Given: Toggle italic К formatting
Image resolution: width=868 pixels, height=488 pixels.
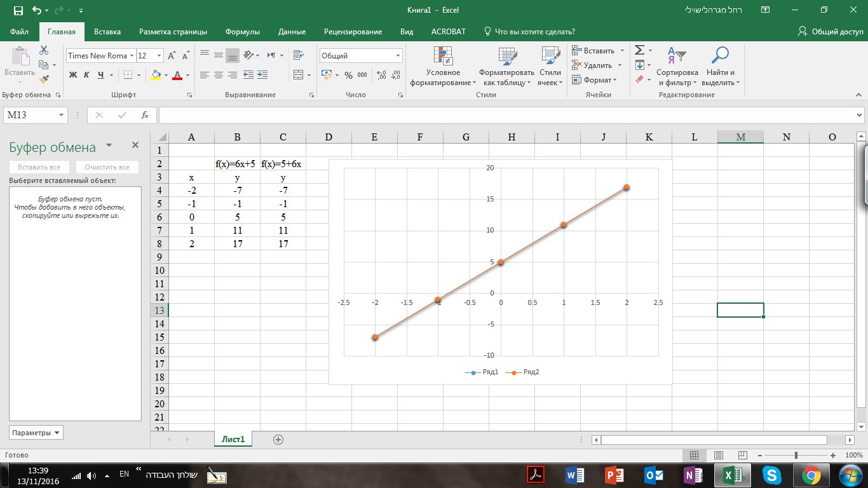Looking at the screenshot, I should [x=86, y=75].
